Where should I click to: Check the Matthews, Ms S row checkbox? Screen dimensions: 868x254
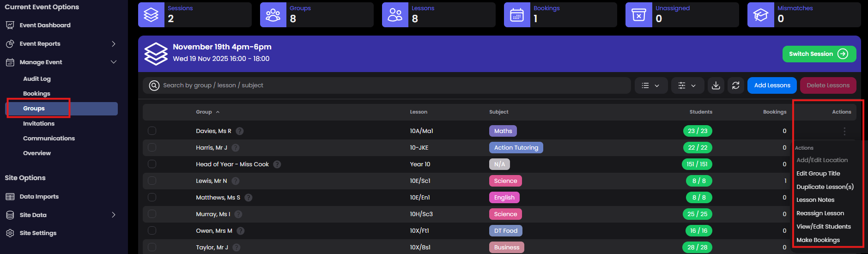152,197
